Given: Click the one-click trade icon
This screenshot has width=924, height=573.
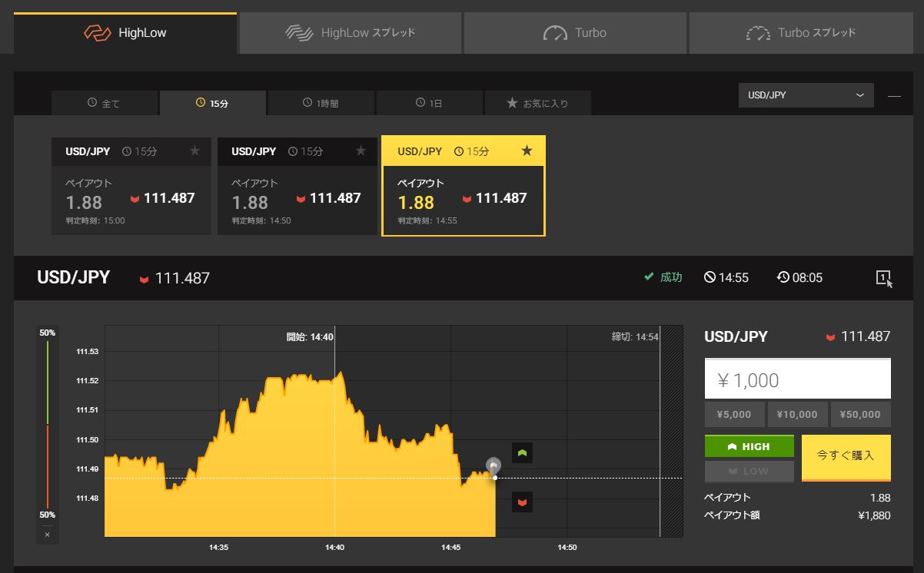Looking at the screenshot, I should [883, 278].
